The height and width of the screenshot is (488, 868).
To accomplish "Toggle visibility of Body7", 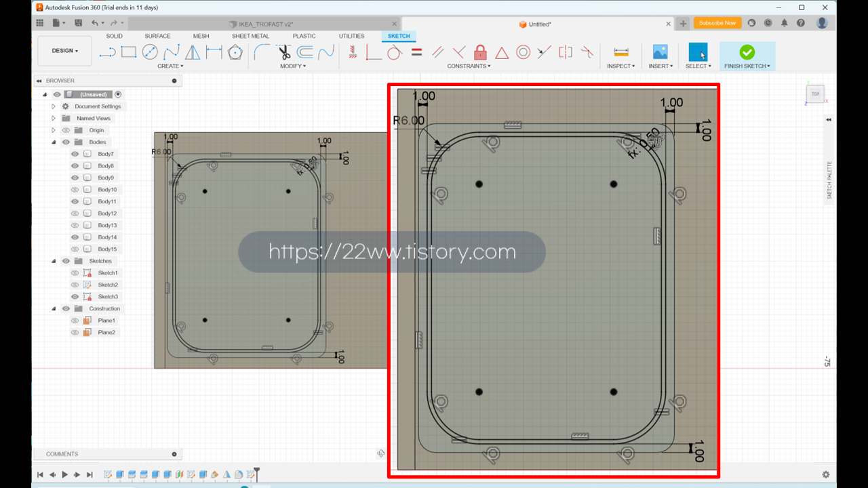I will 75,154.
